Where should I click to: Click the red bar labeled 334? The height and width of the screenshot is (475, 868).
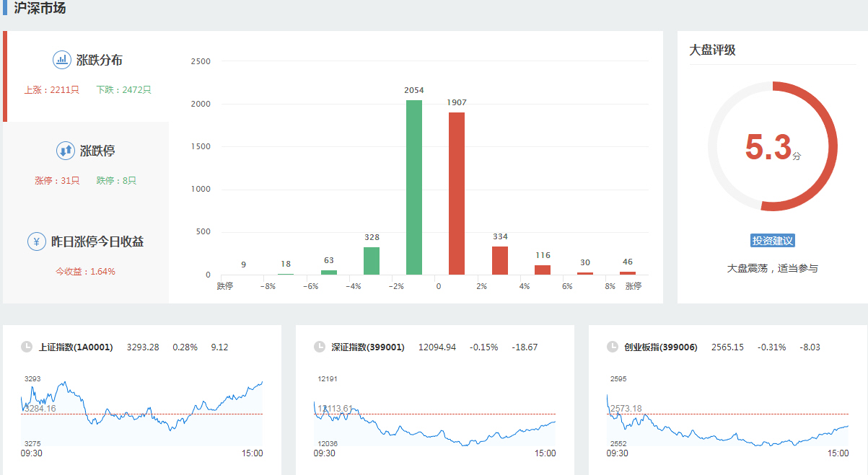pos(500,260)
